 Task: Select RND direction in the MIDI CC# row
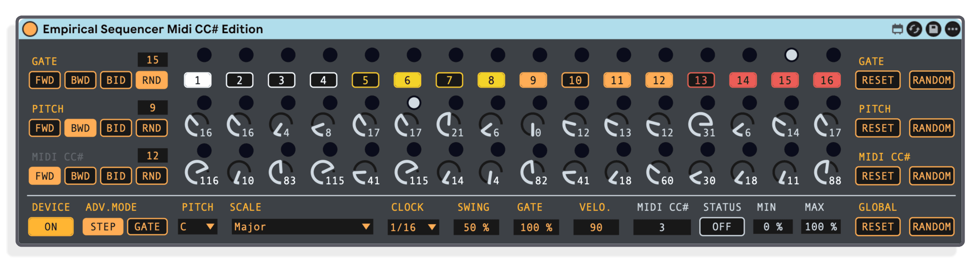pos(152,176)
